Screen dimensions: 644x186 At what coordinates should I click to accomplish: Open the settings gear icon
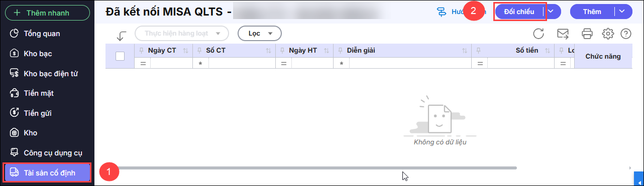coord(608,34)
